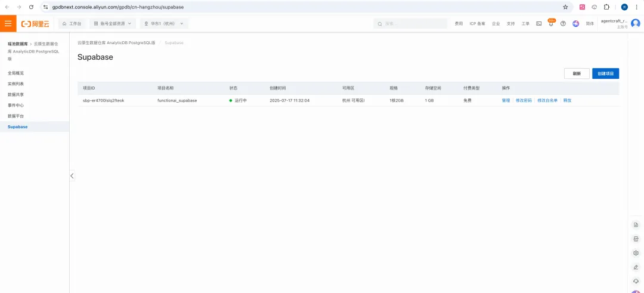Click the purple AI assistant star icon
The height and width of the screenshot is (293, 644).
[576, 24]
